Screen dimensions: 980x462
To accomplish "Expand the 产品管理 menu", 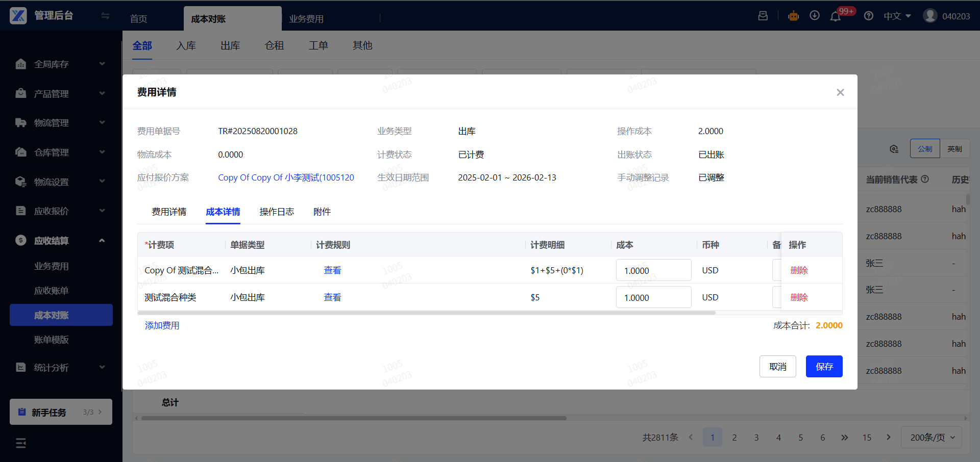I will tap(102, 93).
